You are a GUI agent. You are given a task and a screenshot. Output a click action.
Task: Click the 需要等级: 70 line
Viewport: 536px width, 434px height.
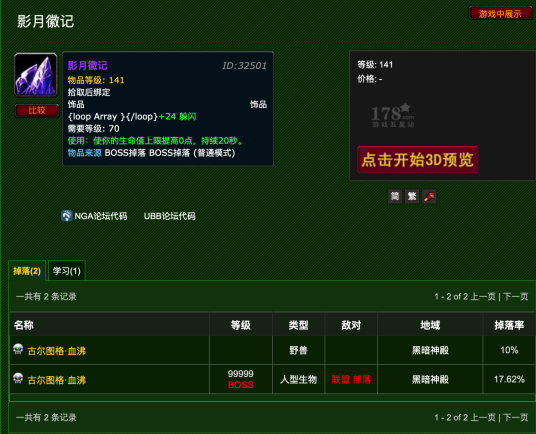[x=93, y=128]
